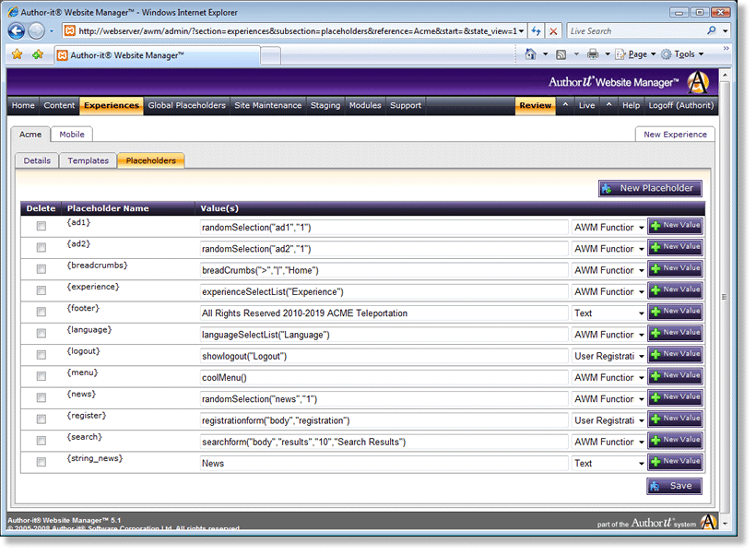Image resolution: width=756 pixels, height=555 pixels.
Task: Click the browser forward arrow
Action: pyautogui.click(x=36, y=31)
